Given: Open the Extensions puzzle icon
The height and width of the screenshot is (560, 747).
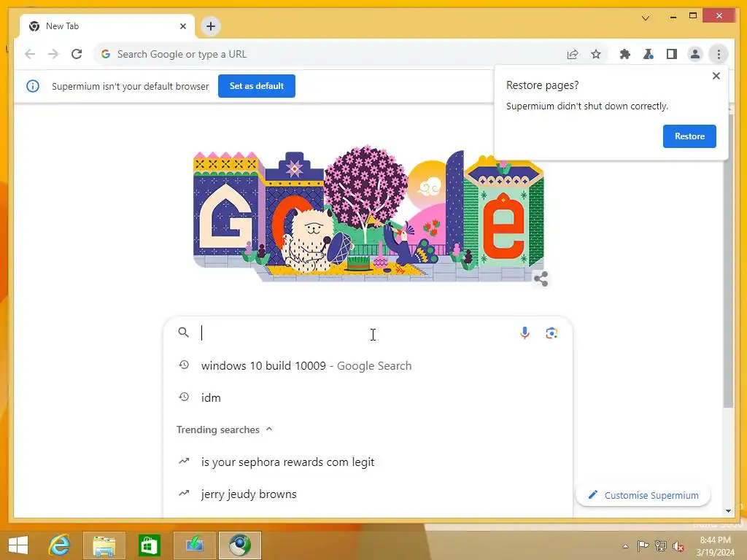Looking at the screenshot, I should [625, 54].
